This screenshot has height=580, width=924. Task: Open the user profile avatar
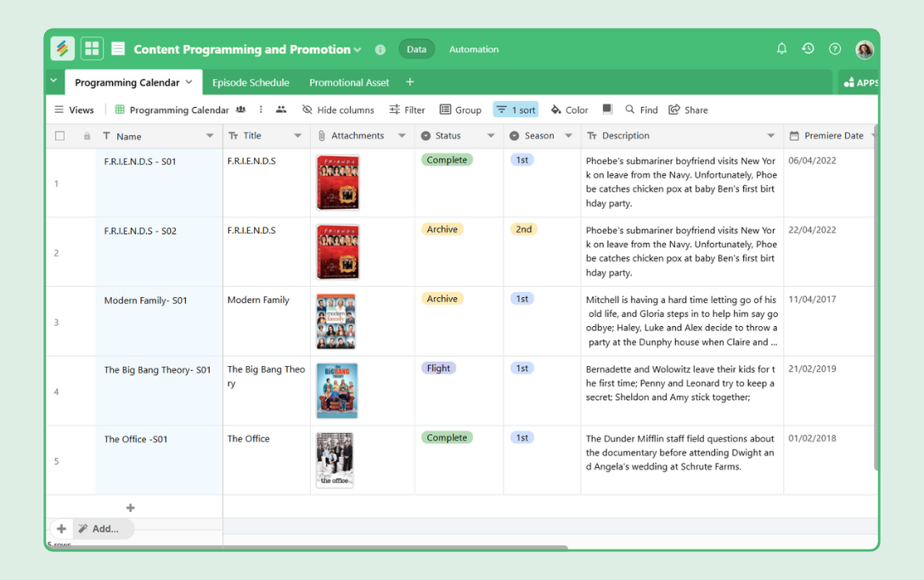tap(865, 49)
